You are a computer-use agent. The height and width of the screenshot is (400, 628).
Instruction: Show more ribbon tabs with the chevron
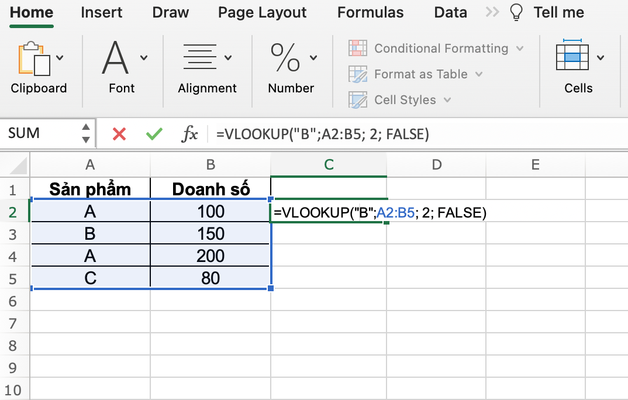pos(490,13)
